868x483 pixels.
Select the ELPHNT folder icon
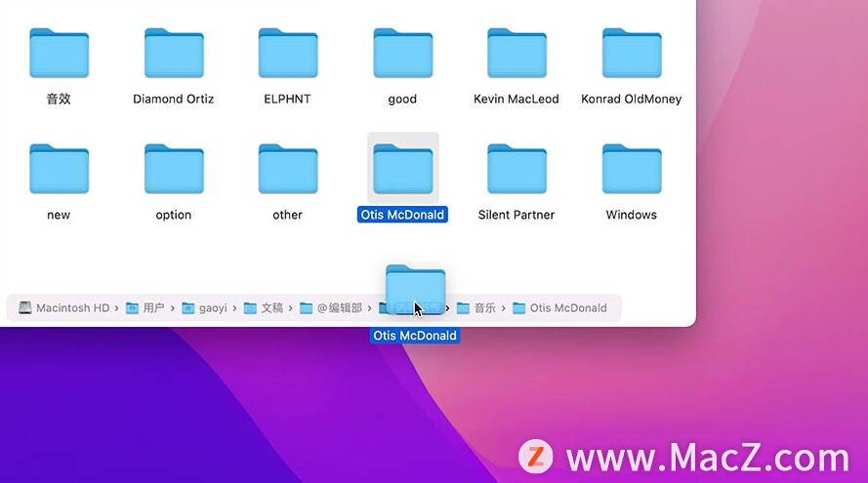[x=288, y=53]
